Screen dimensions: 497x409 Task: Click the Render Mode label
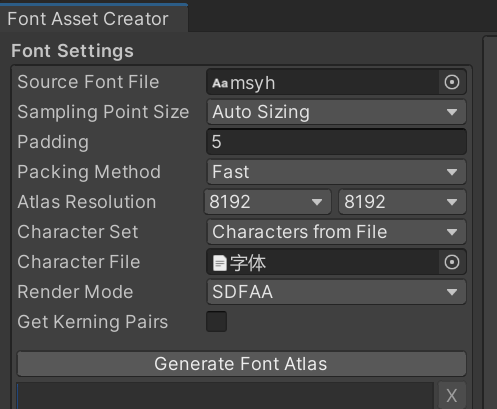(75, 292)
